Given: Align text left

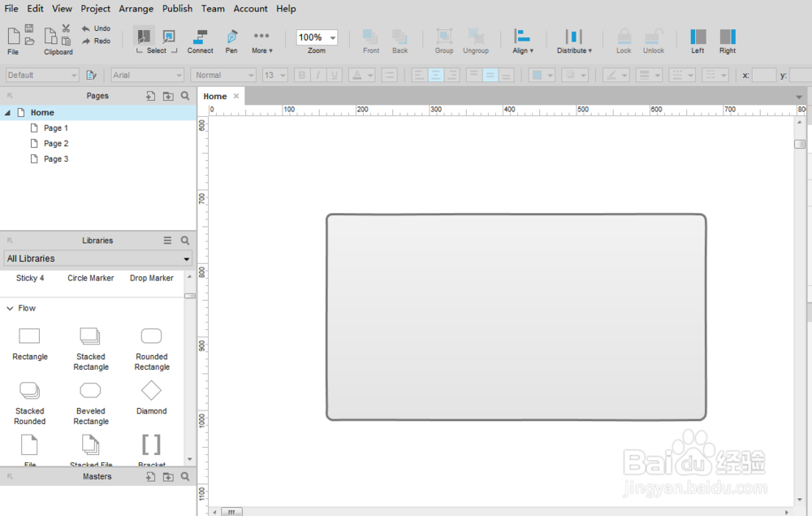Looking at the screenshot, I should (x=420, y=75).
